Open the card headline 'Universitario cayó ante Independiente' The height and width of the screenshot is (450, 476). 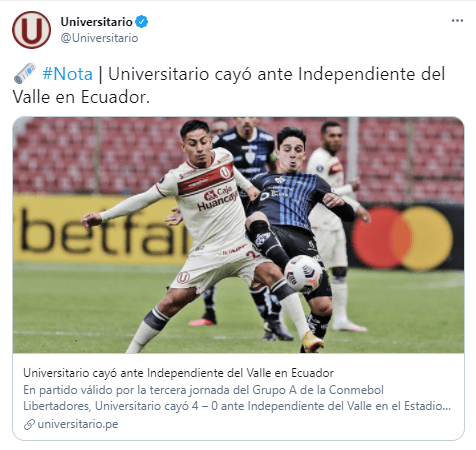pyautogui.click(x=178, y=373)
